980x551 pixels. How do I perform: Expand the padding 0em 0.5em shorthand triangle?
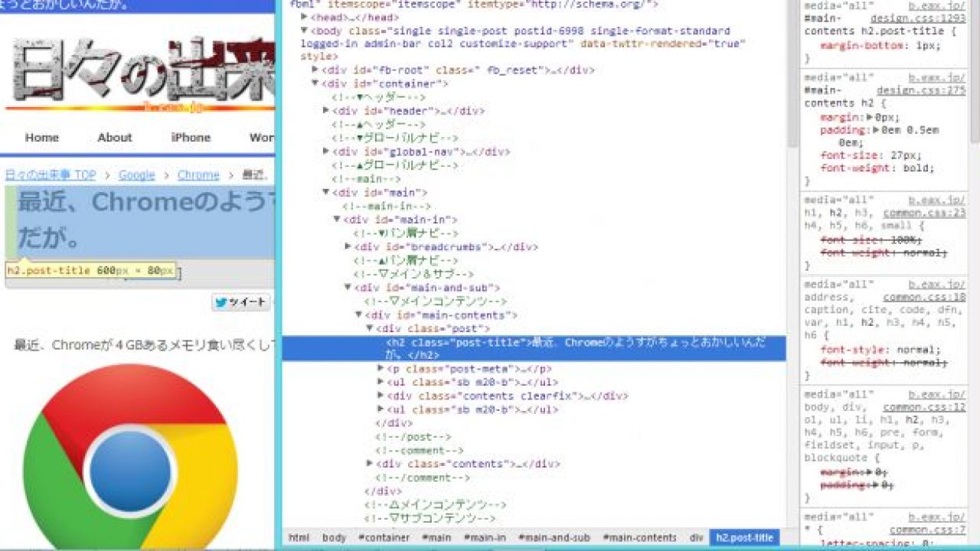coord(877,130)
